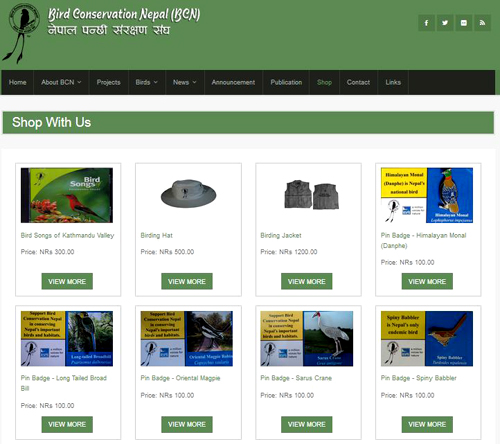
Task: Open Pin Badge - Oriental Magpie link
Action: 180,378
